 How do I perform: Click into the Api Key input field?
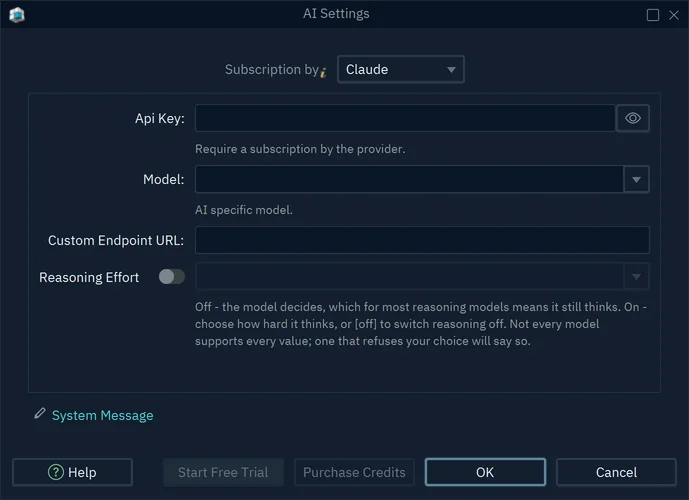coord(405,118)
